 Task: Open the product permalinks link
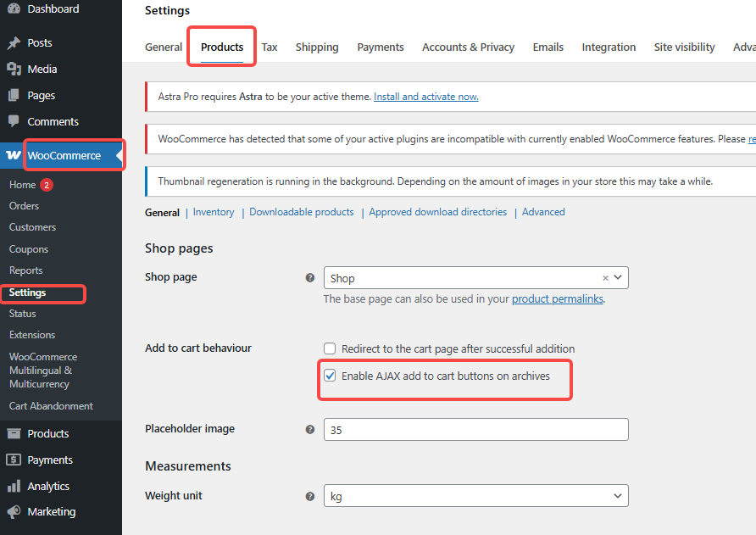pyautogui.click(x=557, y=298)
